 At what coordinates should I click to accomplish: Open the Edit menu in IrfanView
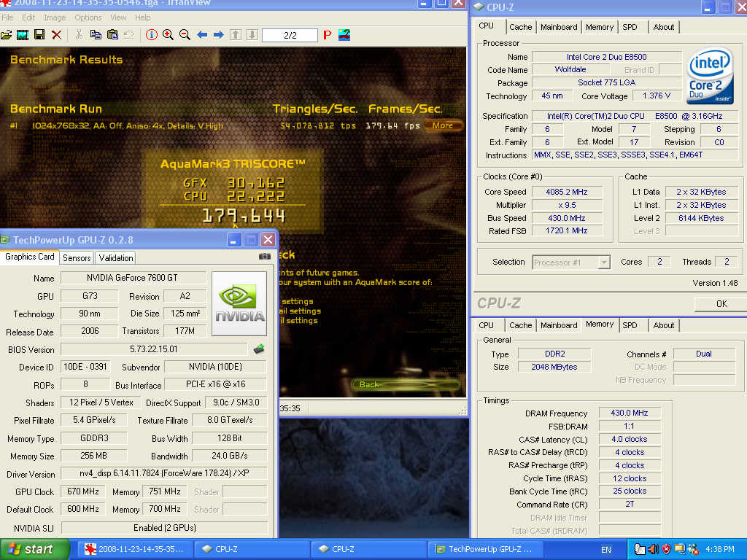[28, 17]
